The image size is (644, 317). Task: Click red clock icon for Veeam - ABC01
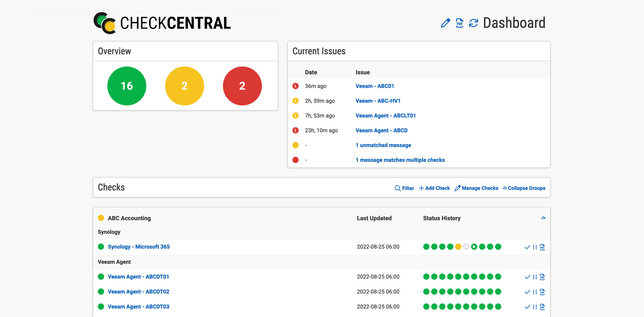pos(296,86)
